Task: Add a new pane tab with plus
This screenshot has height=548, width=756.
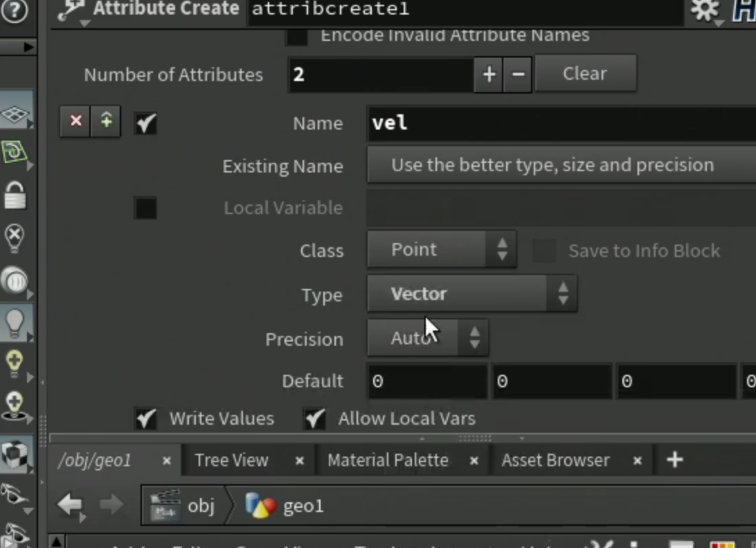Action: coord(674,459)
